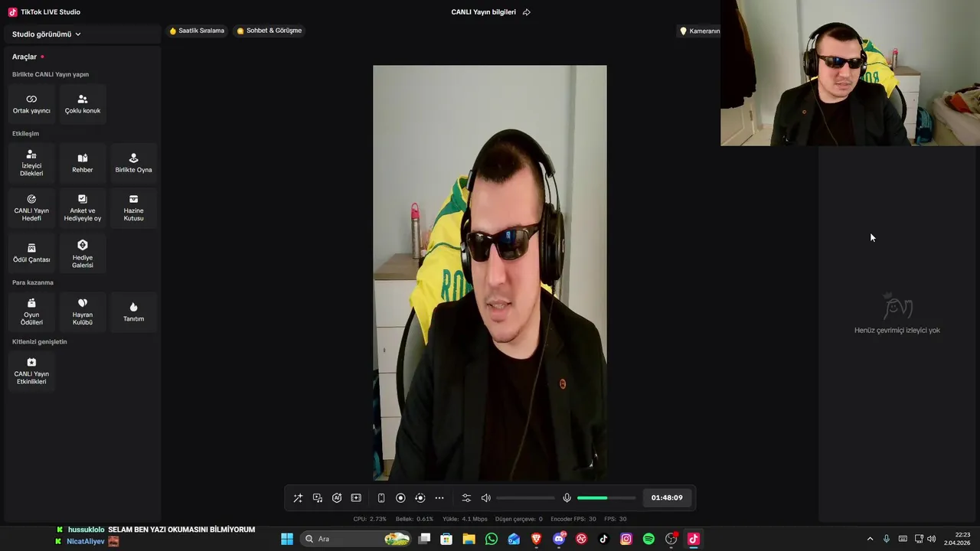Open the Çoklu konuk tool
Image resolution: width=980 pixels, height=551 pixels.
click(83, 104)
